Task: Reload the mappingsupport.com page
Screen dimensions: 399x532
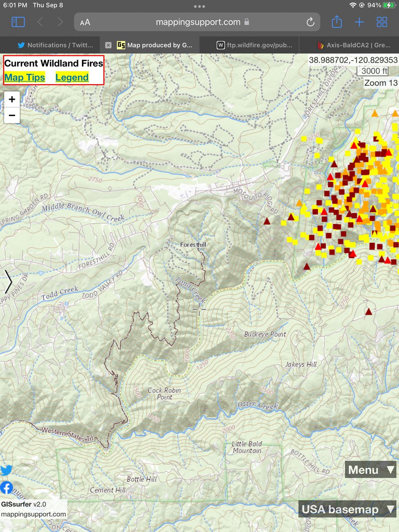Action: tap(310, 22)
